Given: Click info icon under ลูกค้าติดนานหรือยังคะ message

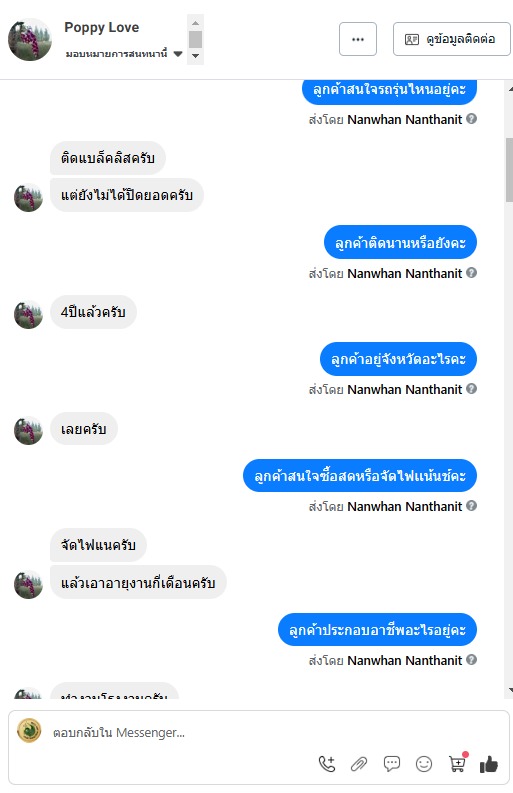Looking at the screenshot, I should click(472, 273).
